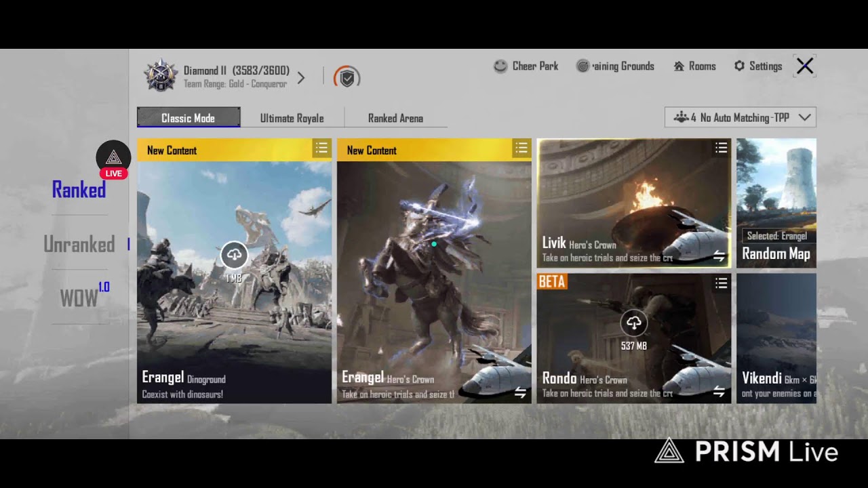Click swap icon on Erangel Hero's Crown card
This screenshot has height=488, width=868.
(520, 392)
